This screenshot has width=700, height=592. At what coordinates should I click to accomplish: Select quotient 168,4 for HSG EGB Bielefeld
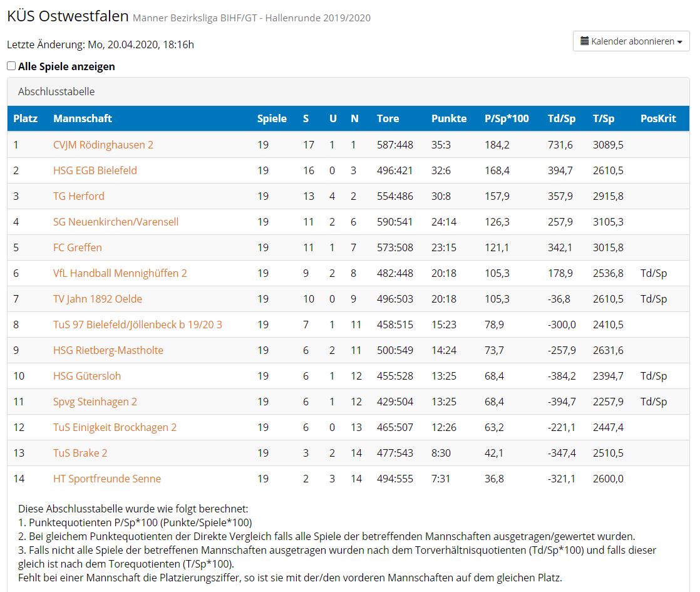click(497, 170)
